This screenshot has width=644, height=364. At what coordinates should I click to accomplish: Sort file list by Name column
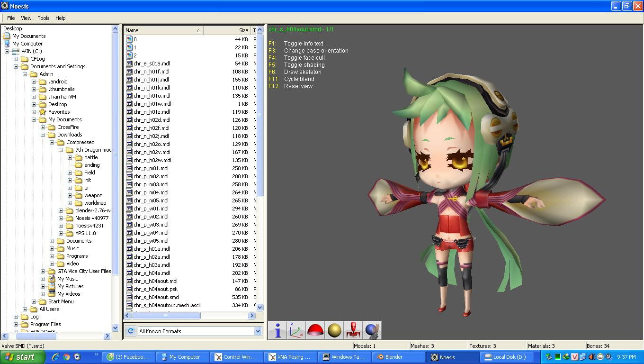[x=164, y=30]
